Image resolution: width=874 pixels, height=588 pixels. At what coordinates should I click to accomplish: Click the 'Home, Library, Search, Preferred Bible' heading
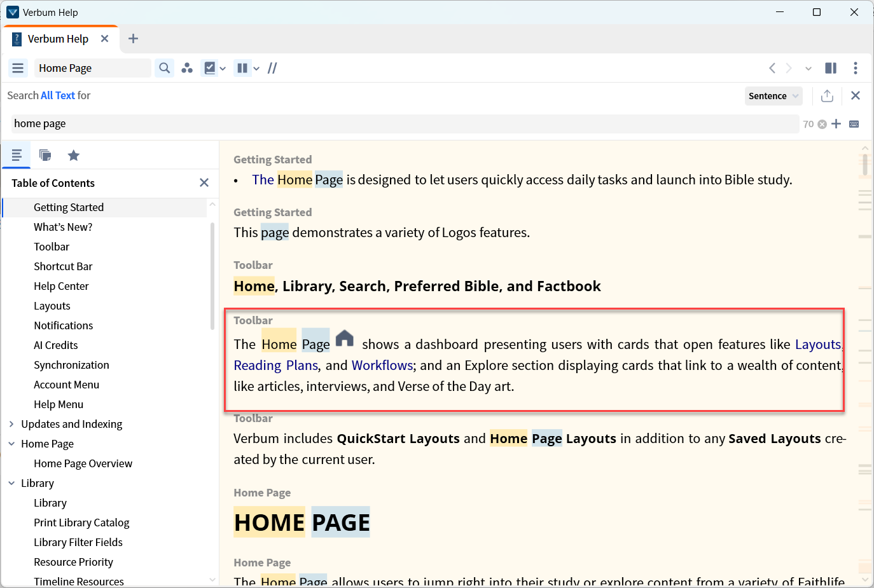(417, 286)
